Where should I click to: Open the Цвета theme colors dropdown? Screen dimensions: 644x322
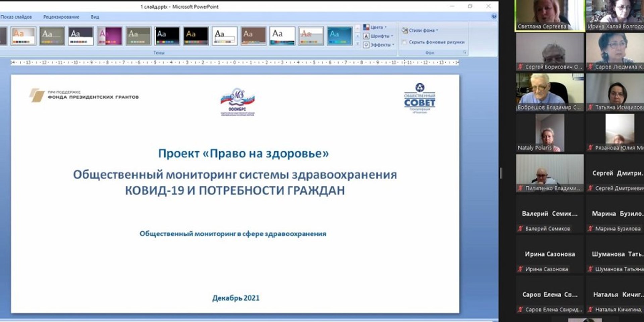tap(376, 27)
